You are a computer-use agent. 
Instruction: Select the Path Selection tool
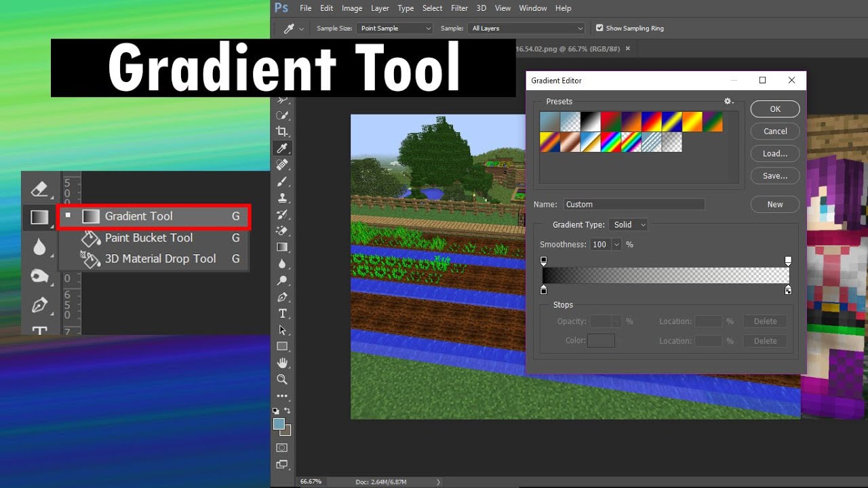[x=282, y=330]
